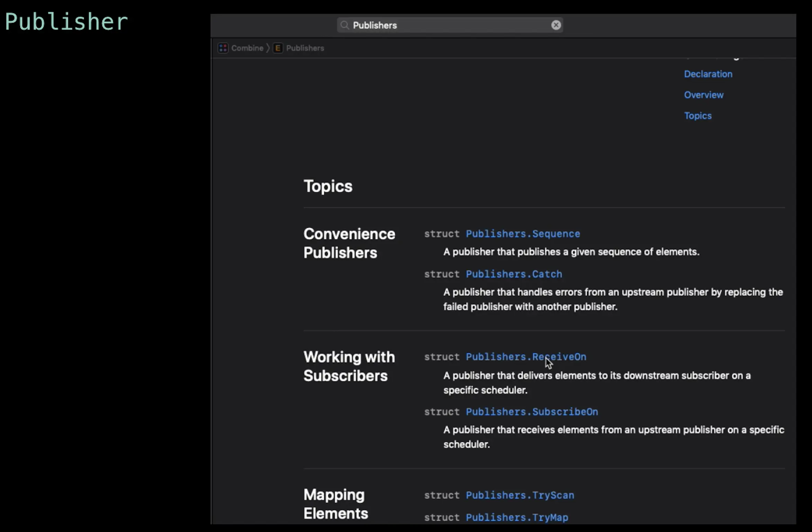The width and height of the screenshot is (812, 532).
Task: Open the Publishers.ReceiveOn struct page
Action: (526, 357)
